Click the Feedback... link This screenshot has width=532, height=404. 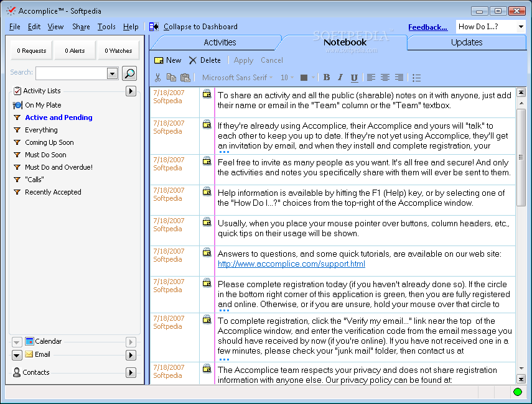(427, 27)
